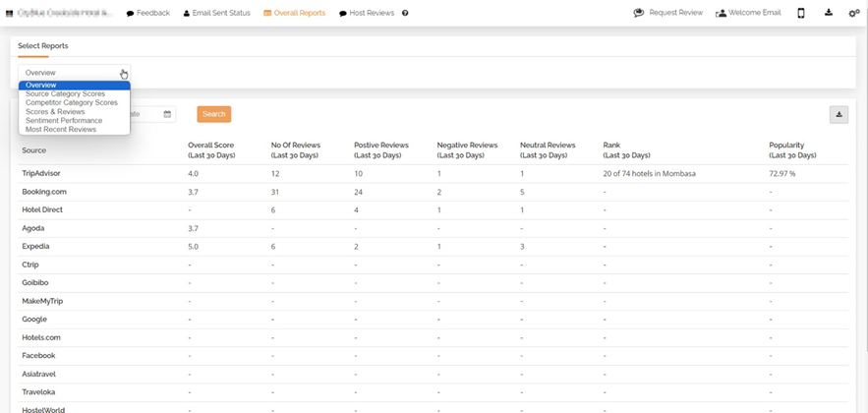Open the settings gears icon
Image resolution: width=868 pixels, height=413 pixels.
853,13
